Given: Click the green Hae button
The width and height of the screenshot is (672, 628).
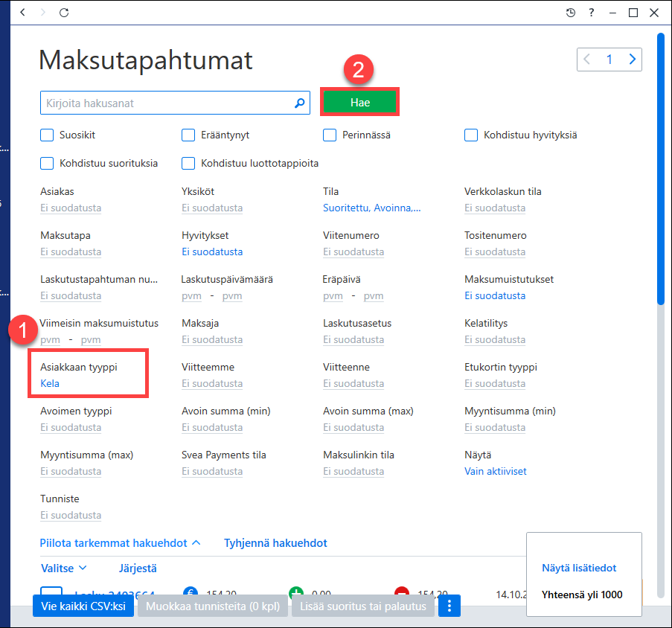Looking at the screenshot, I should point(360,102).
